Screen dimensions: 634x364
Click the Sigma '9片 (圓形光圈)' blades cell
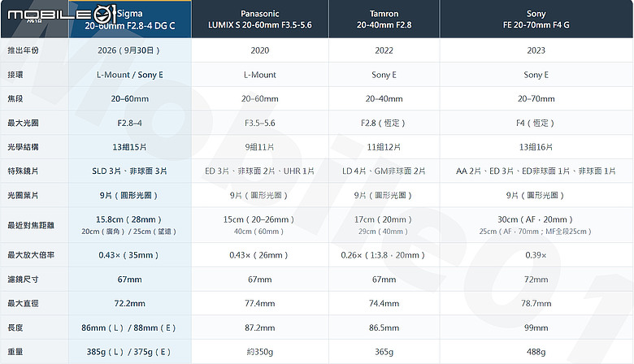click(129, 195)
